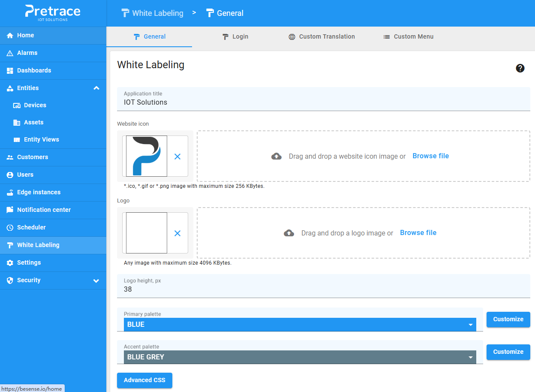Click the Settings gear icon
The width and height of the screenshot is (535, 392).
point(10,263)
